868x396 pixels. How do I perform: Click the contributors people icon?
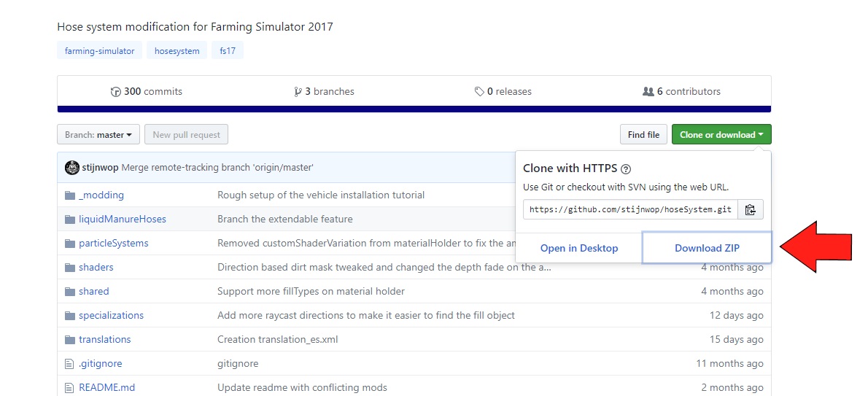pos(648,92)
